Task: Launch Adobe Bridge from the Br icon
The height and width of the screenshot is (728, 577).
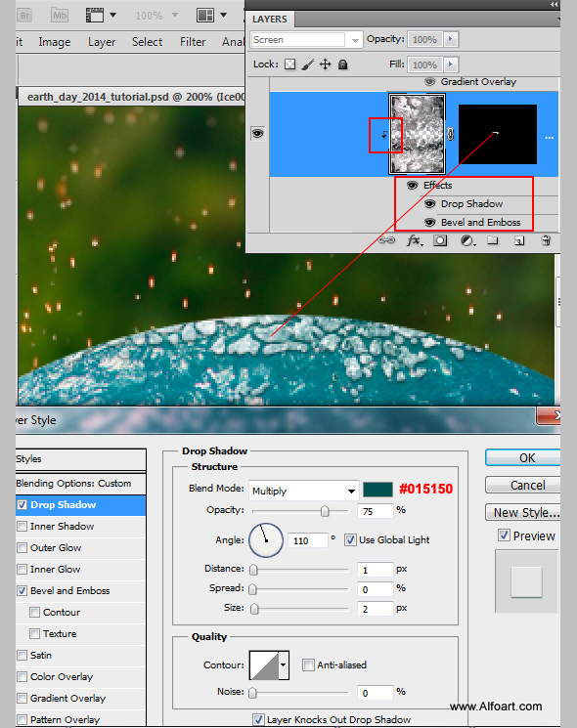Action: coord(24,16)
